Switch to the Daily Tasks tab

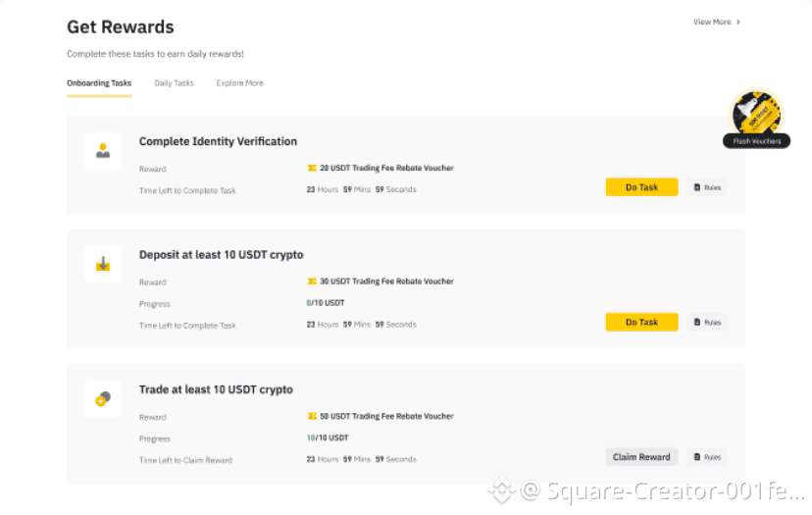coord(174,83)
